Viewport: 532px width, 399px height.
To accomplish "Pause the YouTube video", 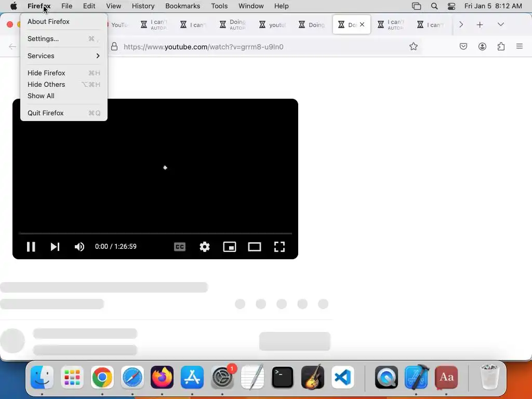I will coord(31,247).
